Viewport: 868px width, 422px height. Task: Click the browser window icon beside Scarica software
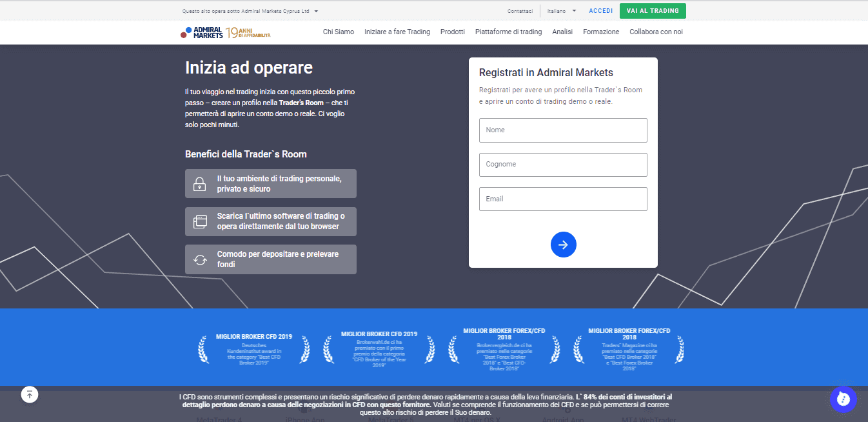point(200,221)
